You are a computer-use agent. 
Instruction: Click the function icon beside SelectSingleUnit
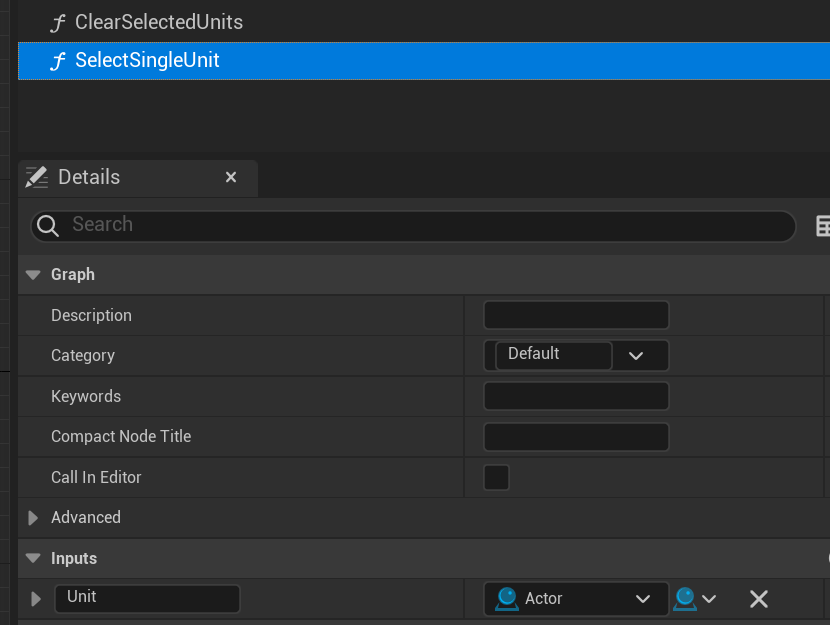tap(59, 62)
